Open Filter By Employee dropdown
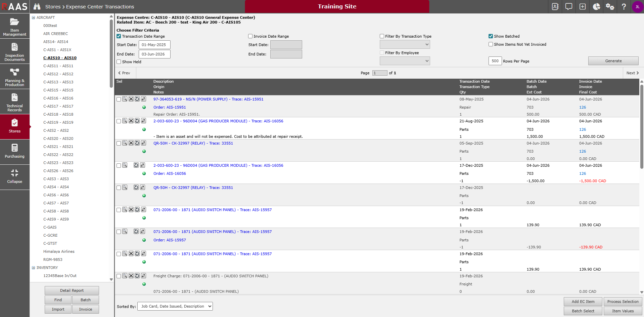This screenshot has width=644, height=317. 405,61
